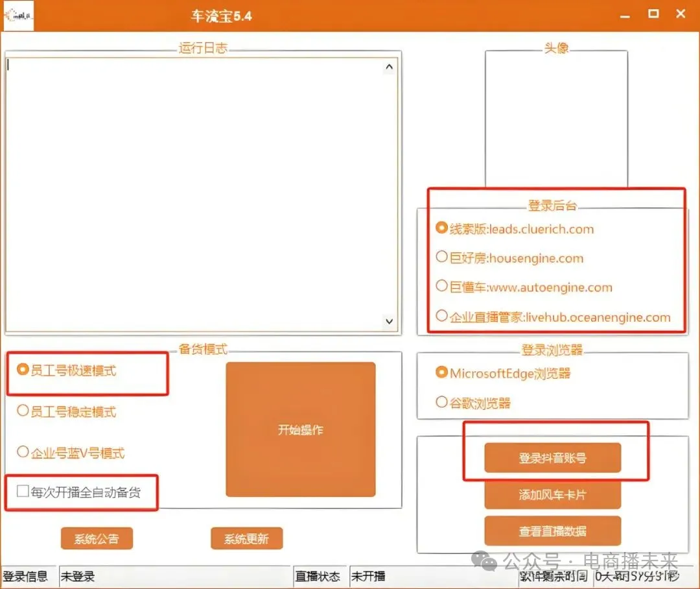Choose MicrosoftEdge浏览器 as login browser
The width and height of the screenshot is (700, 589).
tap(442, 373)
